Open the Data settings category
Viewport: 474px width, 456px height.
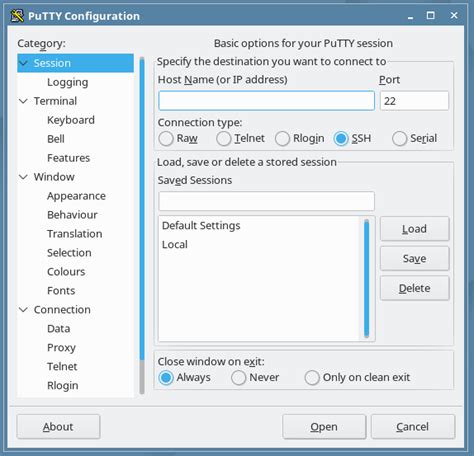pos(59,329)
